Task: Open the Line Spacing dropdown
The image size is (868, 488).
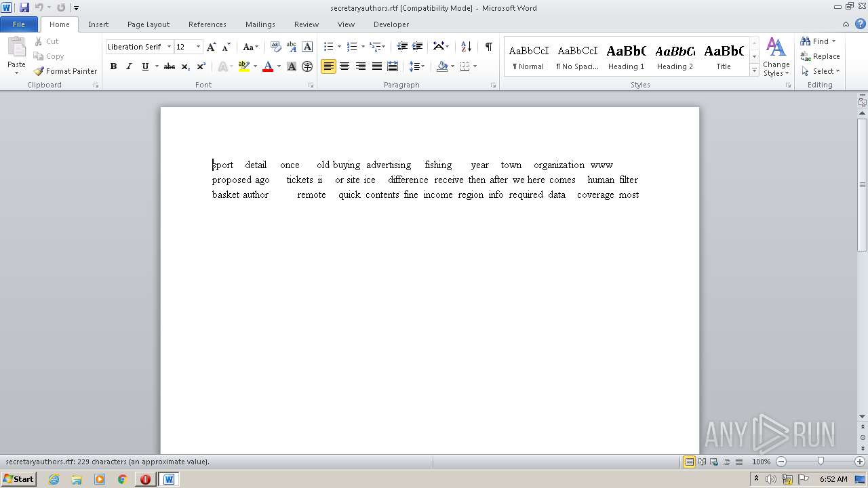Action: click(x=417, y=66)
